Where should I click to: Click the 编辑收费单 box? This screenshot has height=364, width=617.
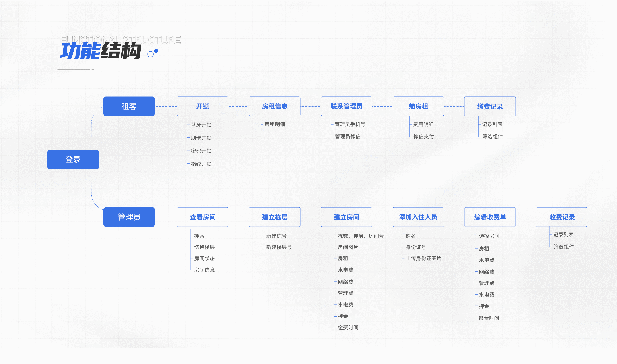pos(490,217)
